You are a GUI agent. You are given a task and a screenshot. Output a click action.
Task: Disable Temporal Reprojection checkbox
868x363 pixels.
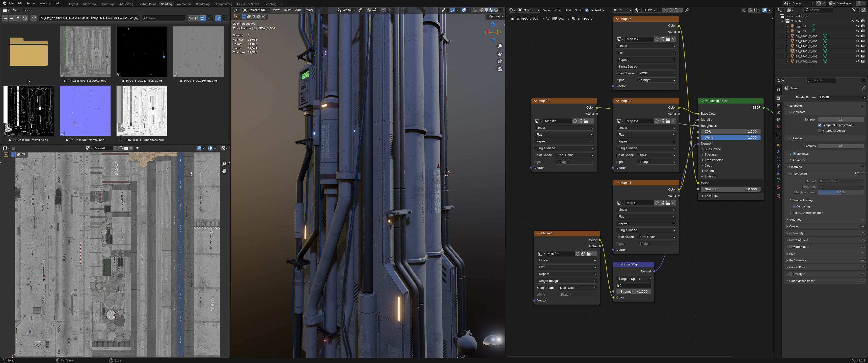pos(820,125)
